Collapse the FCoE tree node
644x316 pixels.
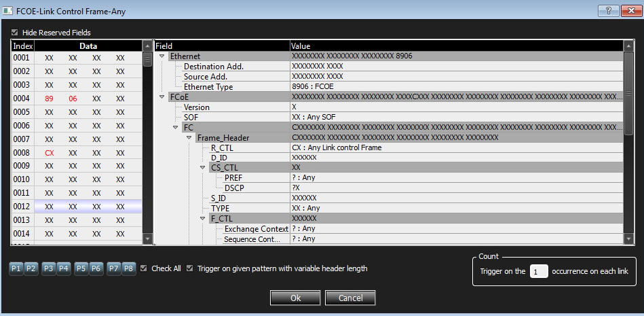162,97
